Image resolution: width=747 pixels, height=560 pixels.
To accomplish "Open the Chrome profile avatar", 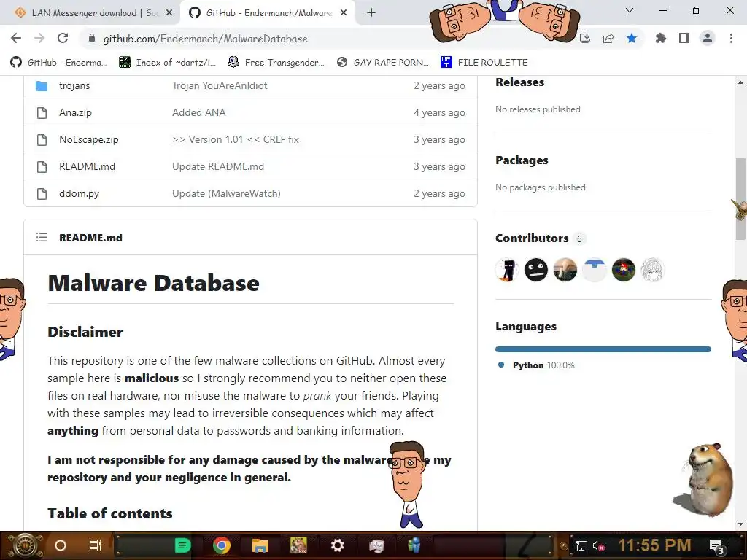I will point(708,38).
